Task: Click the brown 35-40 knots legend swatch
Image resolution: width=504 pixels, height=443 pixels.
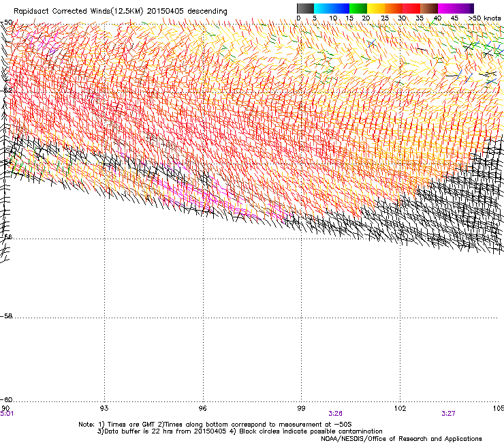Action: coord(429,8)
